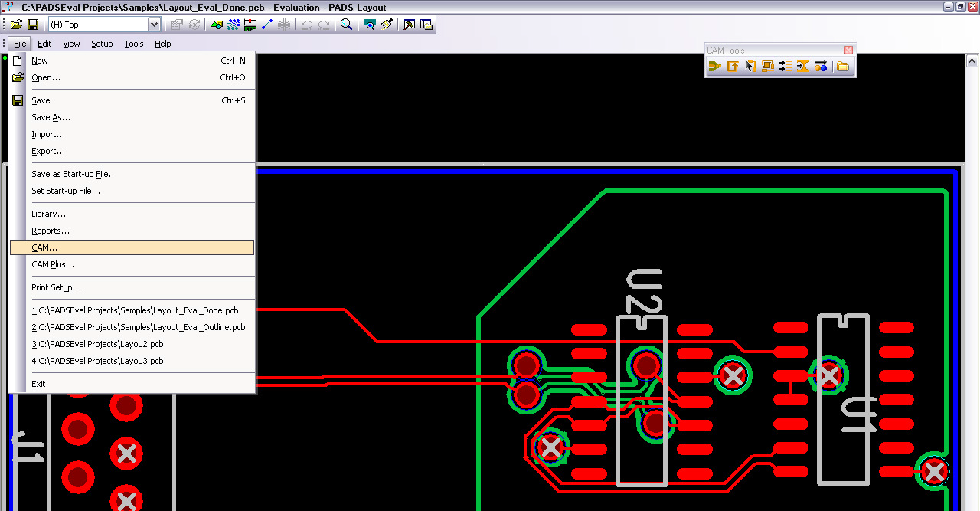Open recent file 4 Layou3.pcb
Viewport: 980px width, 511px height.
click(x=132, y=361)
